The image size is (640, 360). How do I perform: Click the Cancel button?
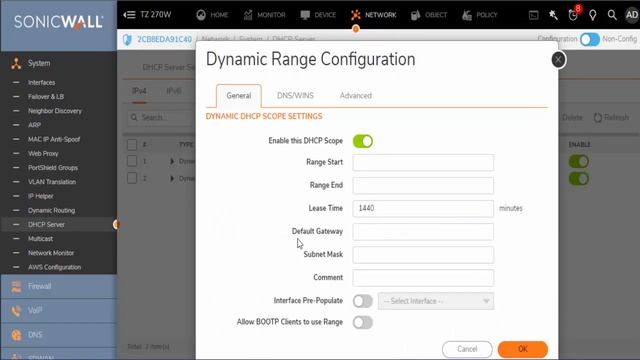pos(467,349)
